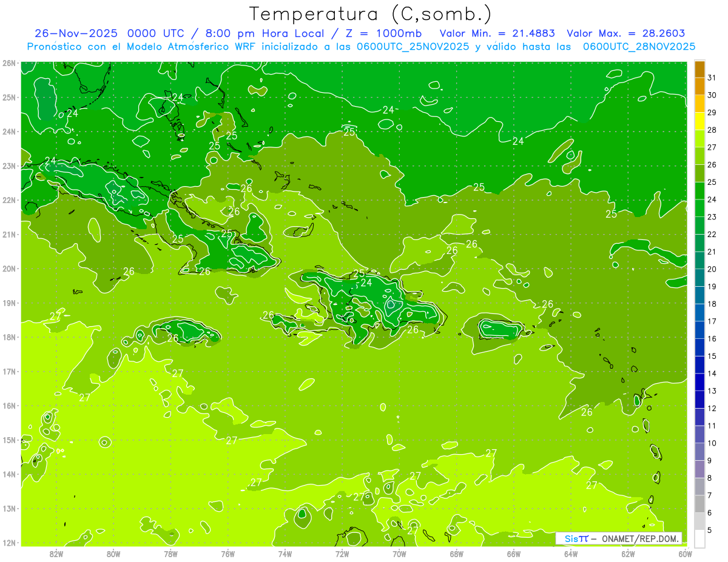Click the 23 value on the color scale
The height and width of the screenshot is (562, 728).
712,217
